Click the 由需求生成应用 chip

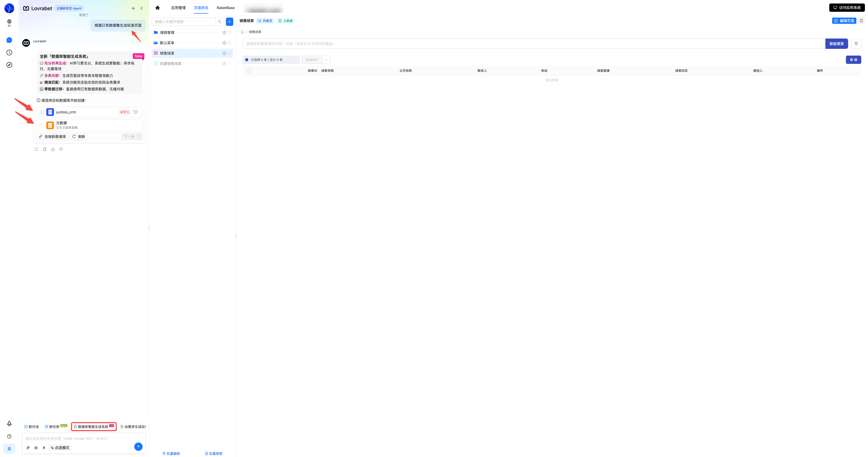[x=133, y=427]
